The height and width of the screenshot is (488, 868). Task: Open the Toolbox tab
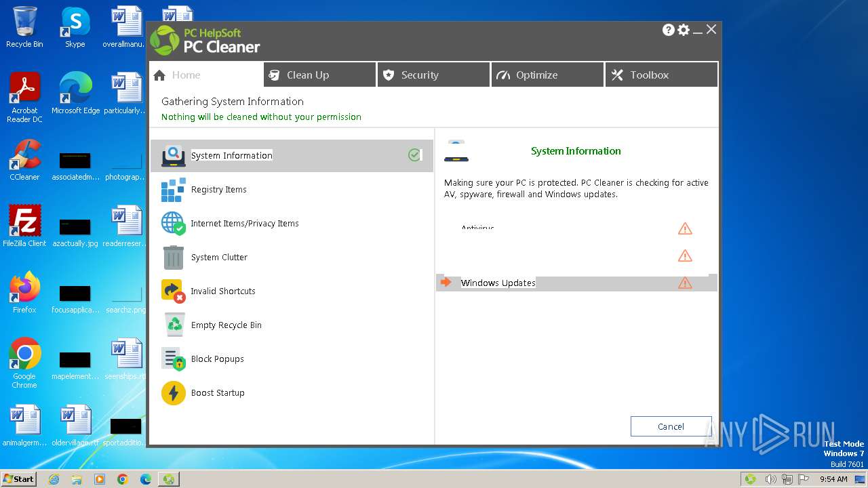pyautogui.click(x=661, y=75)
